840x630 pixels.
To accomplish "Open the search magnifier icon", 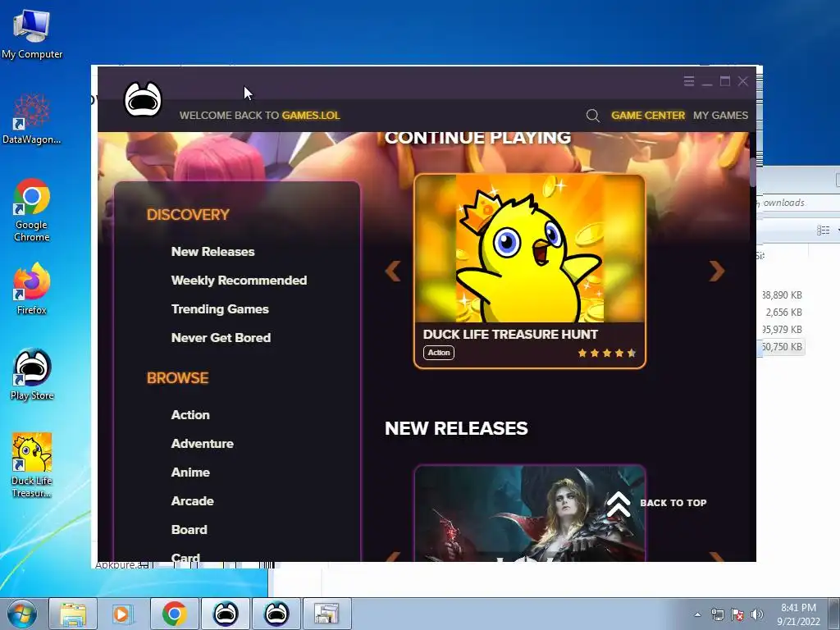I will (x=592, y=115).
